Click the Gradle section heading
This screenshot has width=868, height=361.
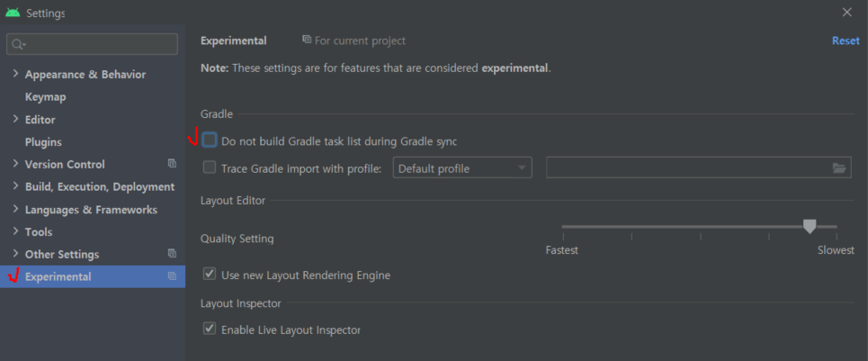[217, 114]
